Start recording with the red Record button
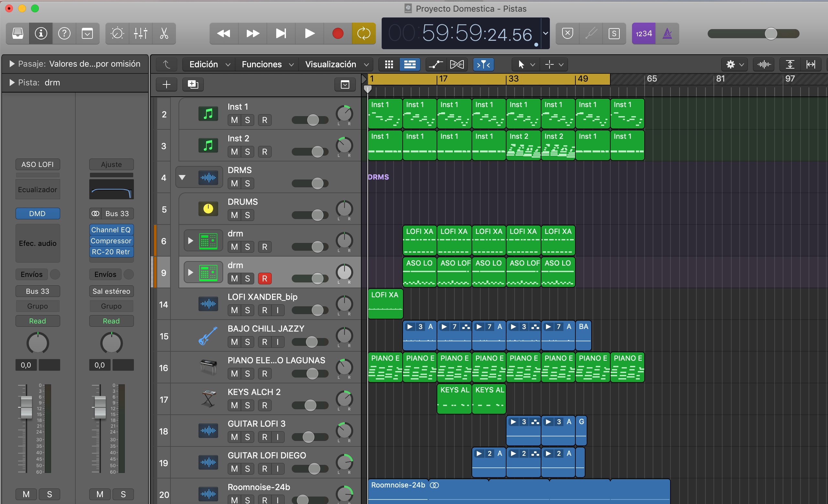Image resolution: width=828 pixels, height=504 pixels. point(338,34)
